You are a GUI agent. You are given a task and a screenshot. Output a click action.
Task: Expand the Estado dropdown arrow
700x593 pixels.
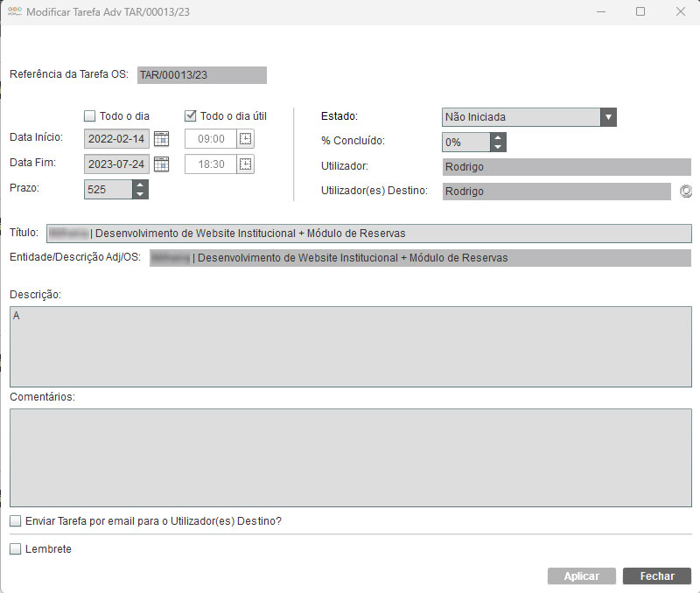(x=609, y=117)
